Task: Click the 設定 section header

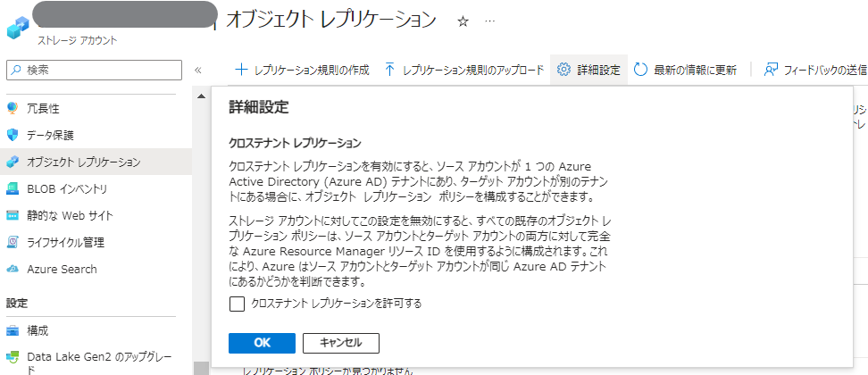Action: [17, 303]
